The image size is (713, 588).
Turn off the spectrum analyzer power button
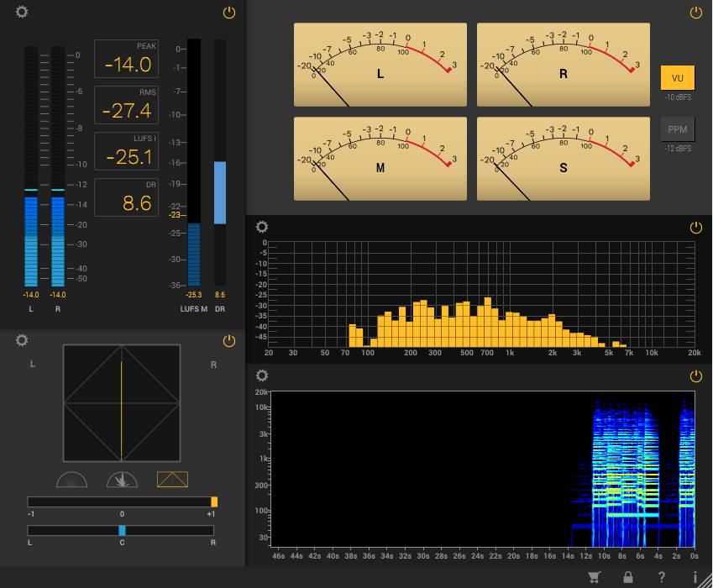695,228
